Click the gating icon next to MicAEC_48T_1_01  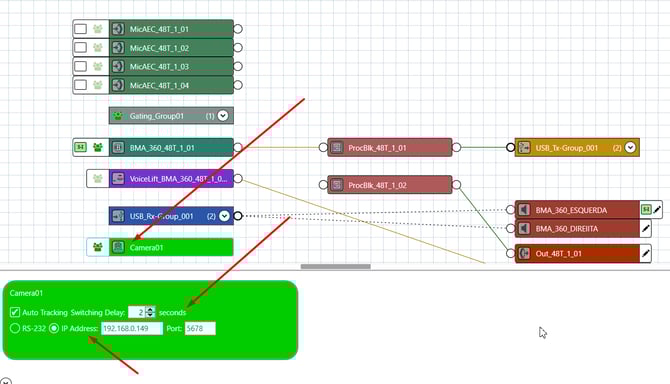97,29
